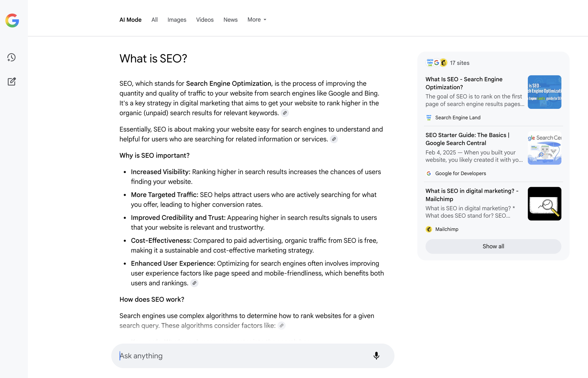
Task: Click the Search Engine Land article thumbnail
Action: (544, 92)
